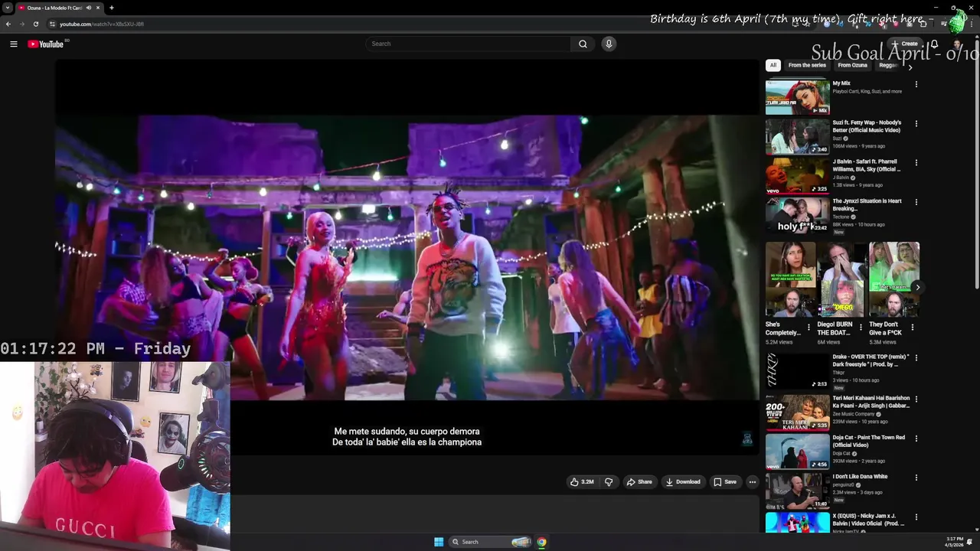This screenshot has height=551, width=980.
Task: Open options for X (EQUIS) video
Action: click(916, 517)
